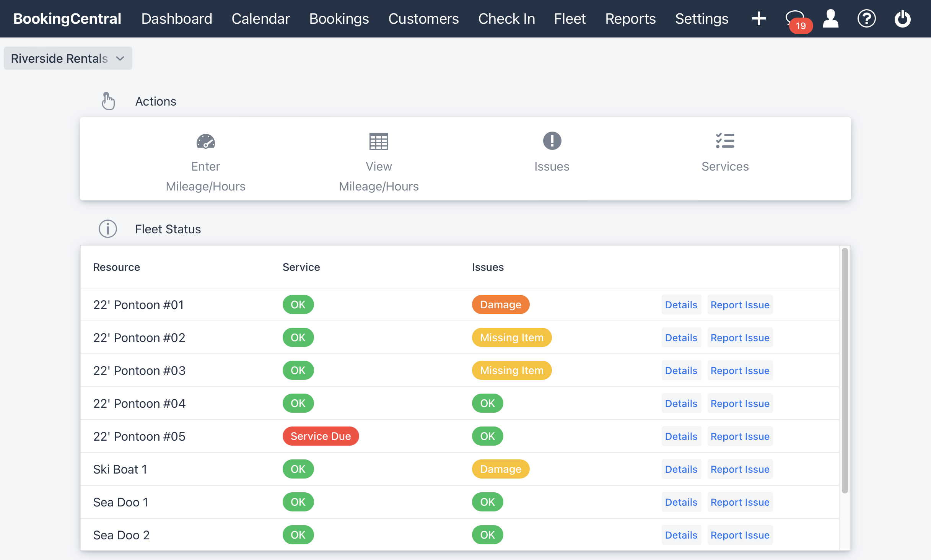The width and height of the screenshot is (931, 560).
Task: Open the Calendar menu
Action: [261, 19]
